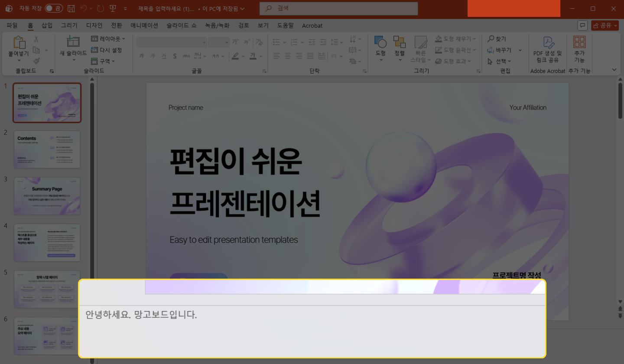Switch to the 디자인 tab
Screen dimensions: 624x364
[x=94, y=26]
